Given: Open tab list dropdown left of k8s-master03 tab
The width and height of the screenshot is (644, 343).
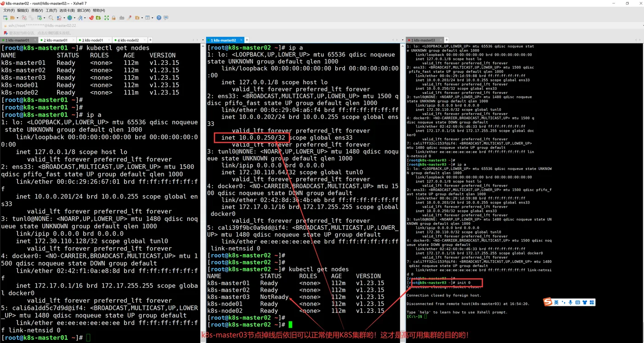Looking at the screenshot, I should tap(403, 40).
